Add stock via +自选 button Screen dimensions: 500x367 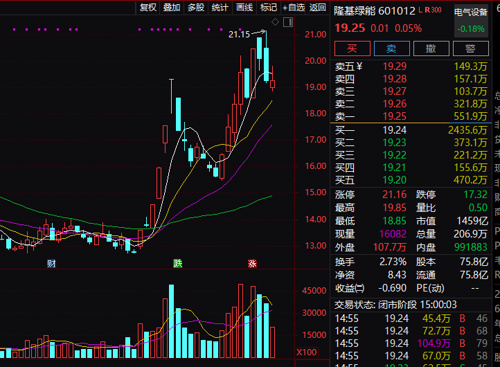293,7
